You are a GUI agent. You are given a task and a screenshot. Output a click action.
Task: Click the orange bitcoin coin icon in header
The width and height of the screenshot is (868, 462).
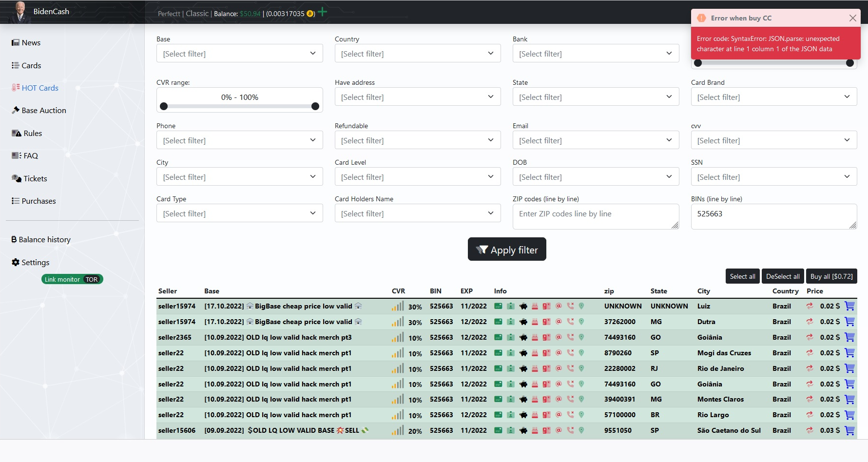(x=310, y=14)
